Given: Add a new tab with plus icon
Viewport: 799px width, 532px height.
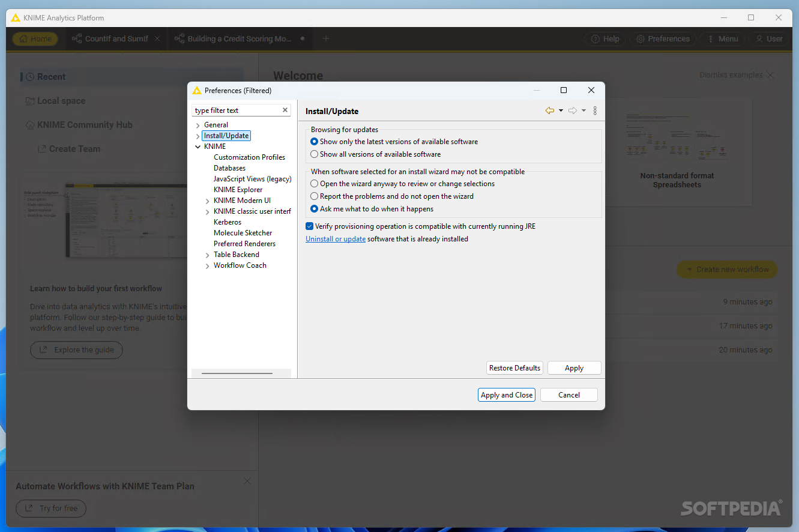Looking at the screenshot, I should tap(326, 39).
